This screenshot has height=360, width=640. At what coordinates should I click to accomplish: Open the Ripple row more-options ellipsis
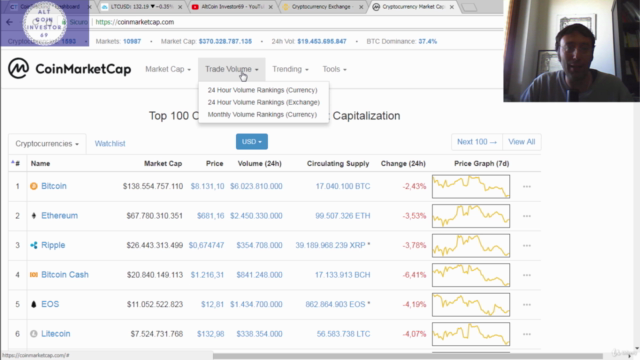(527, 245)
